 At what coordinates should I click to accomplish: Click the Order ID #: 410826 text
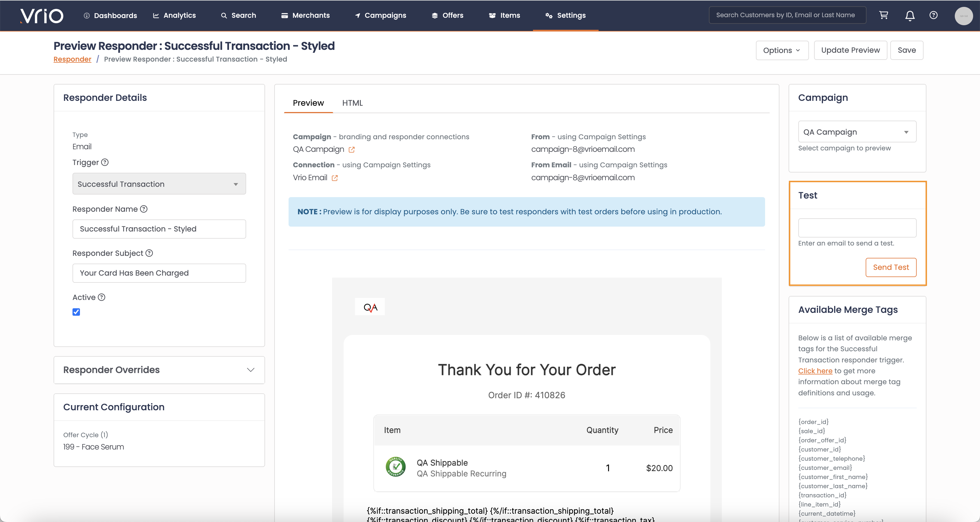[x=526, y=395]
